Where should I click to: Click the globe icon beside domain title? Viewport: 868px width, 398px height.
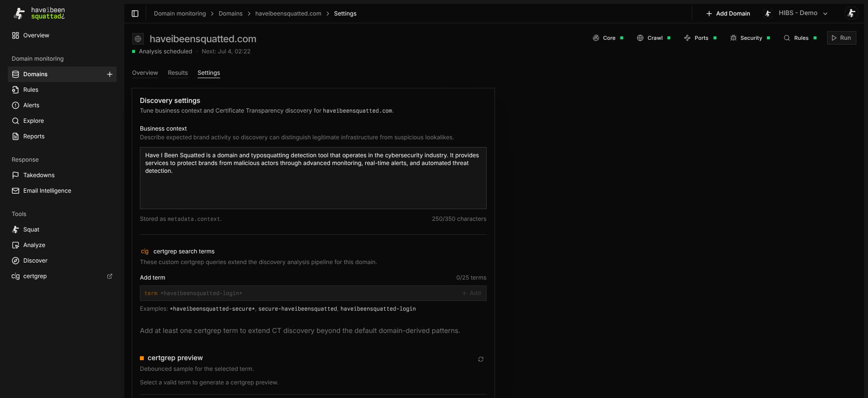point(138,39)
